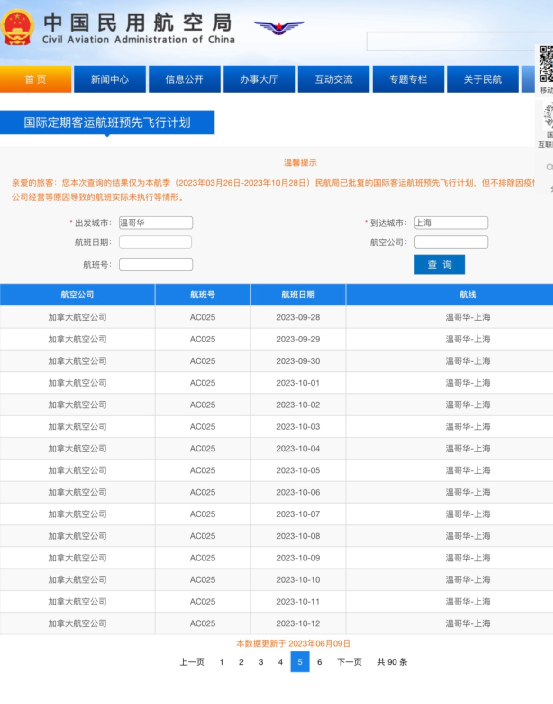Go to the 下一页 next page link
Image resolution: width=553 pixels, height=704 pixels.
click(349, 662)
